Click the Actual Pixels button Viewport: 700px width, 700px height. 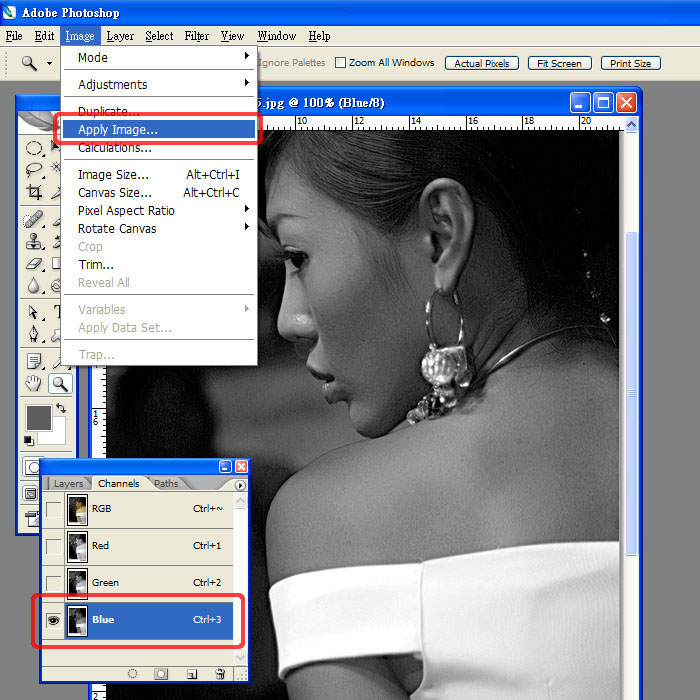481,63
